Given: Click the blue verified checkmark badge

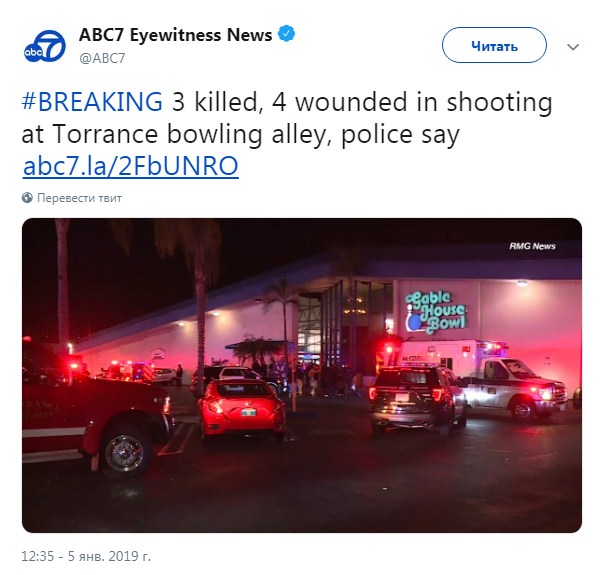Looking at the screenshot, I should 287,34.
